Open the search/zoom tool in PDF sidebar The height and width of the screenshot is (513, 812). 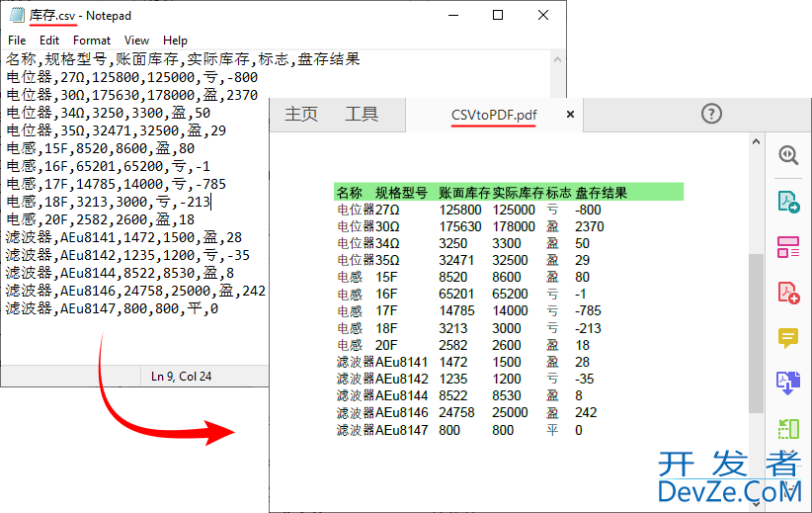788,155
